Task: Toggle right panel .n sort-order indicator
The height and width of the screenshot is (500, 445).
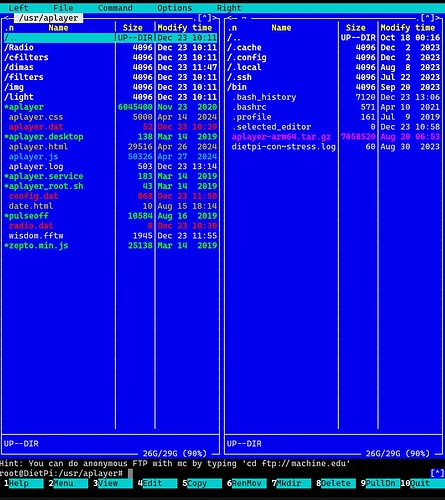Action: click(232, 28)
